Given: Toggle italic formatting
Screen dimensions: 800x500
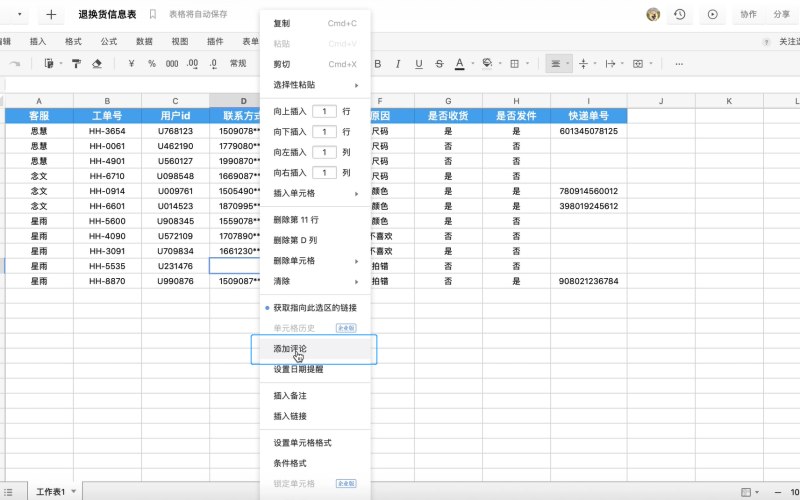Looking at the screenshot, I should (398, 64).
